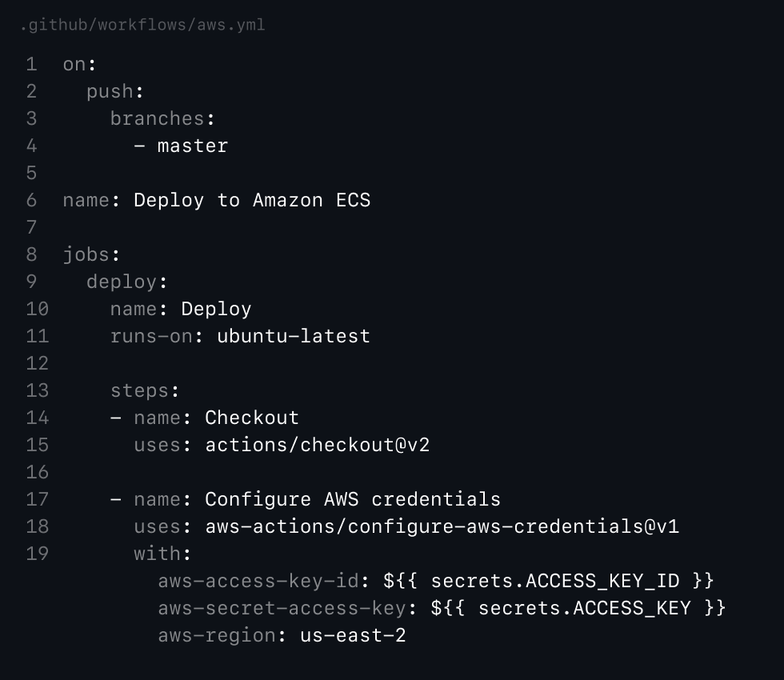Place cursor on the 'push' key
The height and width of the screenshot is (680, 784).
tap(110, 91)
